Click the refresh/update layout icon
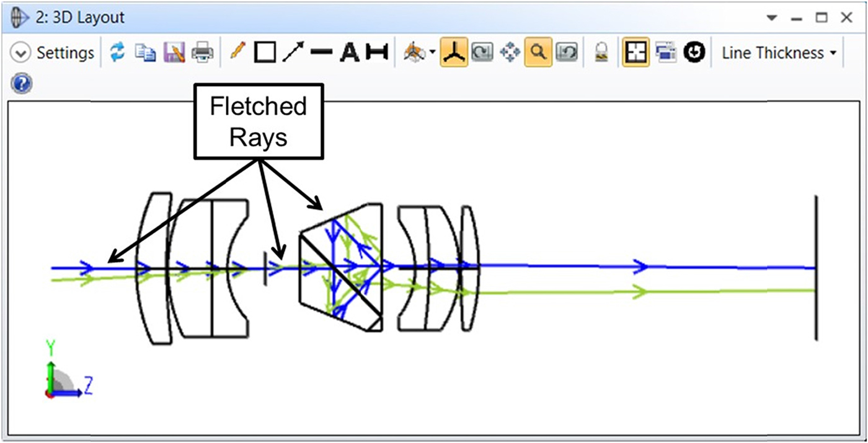Screen dimensions: 868x443 tap(117, 53)
